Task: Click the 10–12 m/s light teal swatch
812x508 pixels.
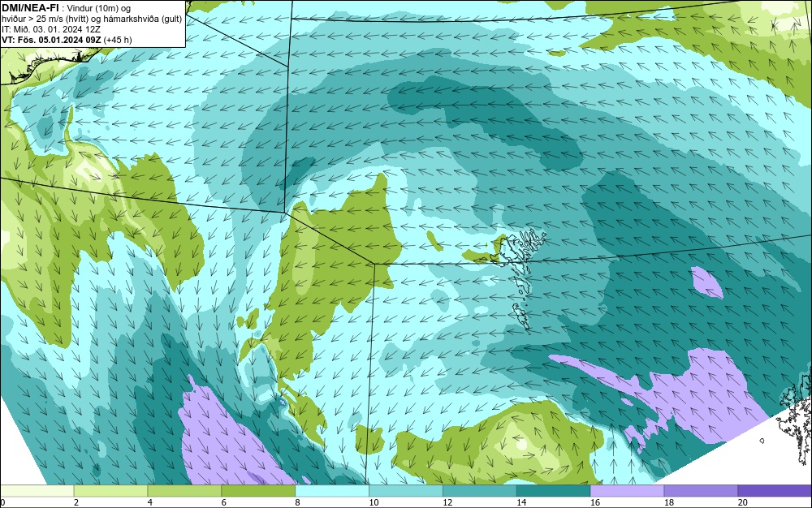Action: [x=406, y=491]
